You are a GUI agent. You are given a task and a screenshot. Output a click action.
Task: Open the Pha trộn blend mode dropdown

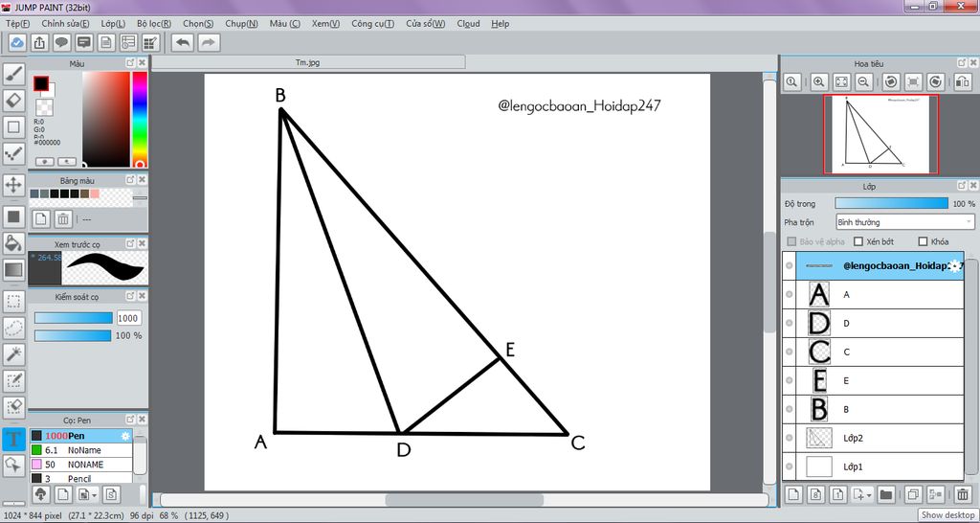pyautogui.click(x=905, y=222)
